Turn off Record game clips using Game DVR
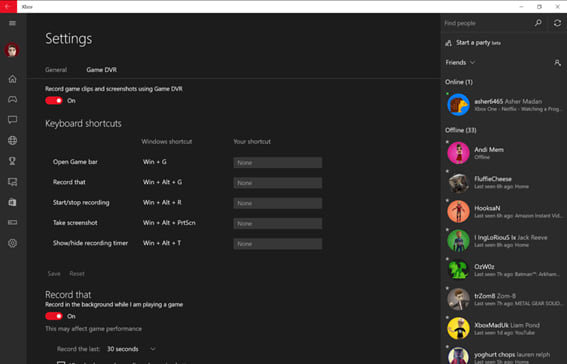Viewport: 567px width, 364px height. (54, 100)
